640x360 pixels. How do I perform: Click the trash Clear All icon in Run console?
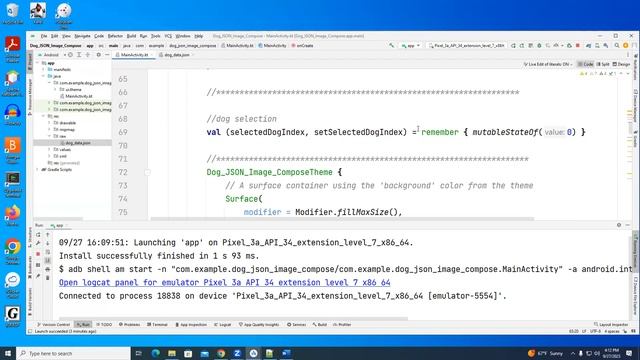[x=48, y=278]
